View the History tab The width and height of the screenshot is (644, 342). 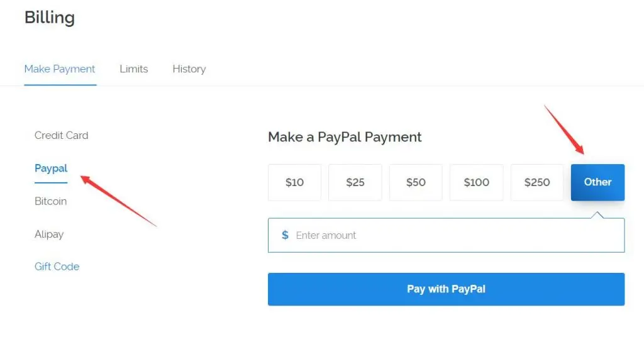[189, 69]
